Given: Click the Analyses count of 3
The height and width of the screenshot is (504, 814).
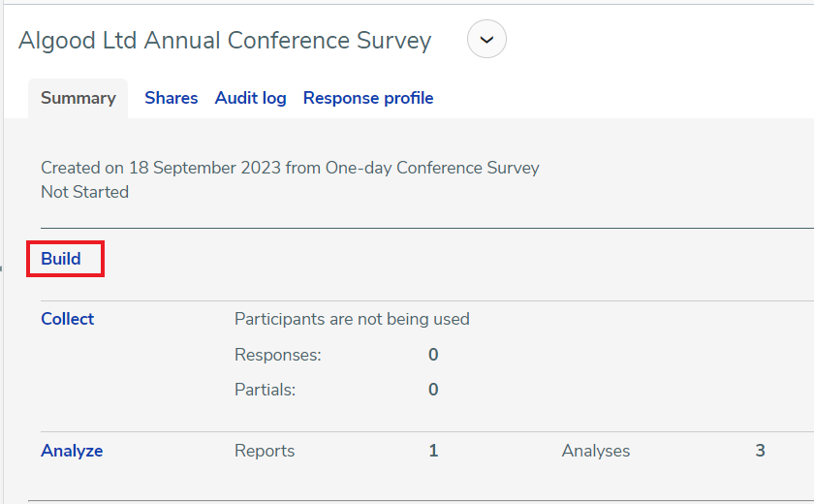Looking at the screenshot, I should point(760,451).
